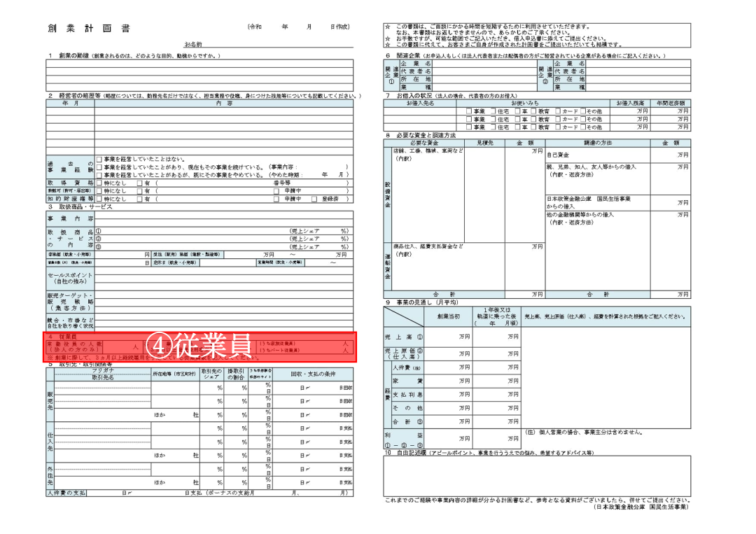756x534 pixels.
Task: Check 「教育」 in the second お借入 row
Action: coord(532,118)
